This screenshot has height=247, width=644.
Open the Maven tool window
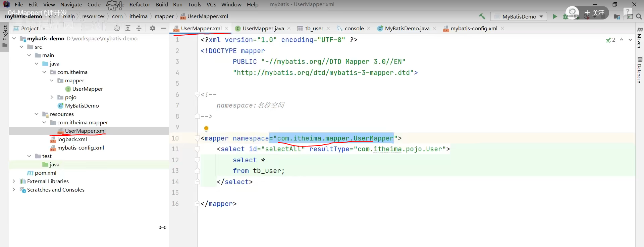640,38
